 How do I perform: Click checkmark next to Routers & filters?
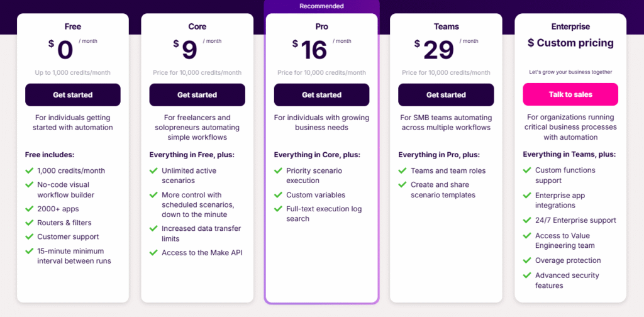pos(29,223)
